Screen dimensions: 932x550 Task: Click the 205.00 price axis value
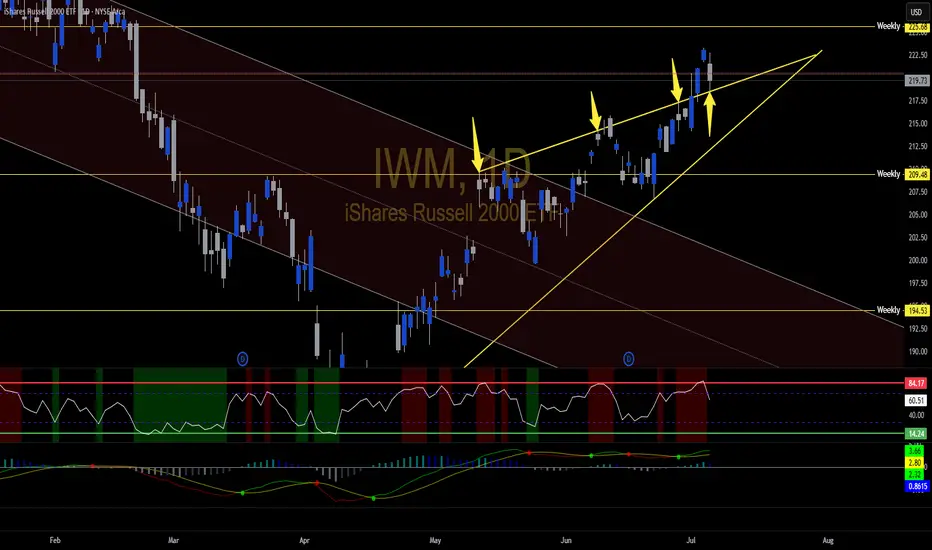click(918, 214)
